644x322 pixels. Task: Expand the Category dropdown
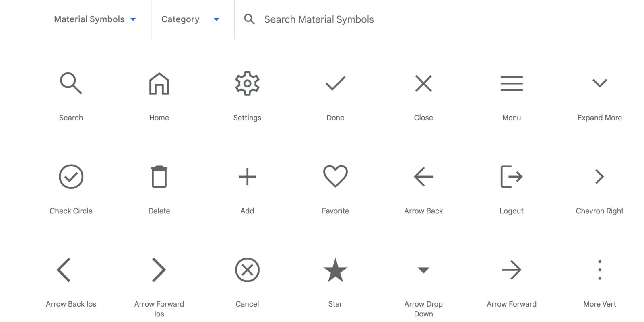[190, 19]
